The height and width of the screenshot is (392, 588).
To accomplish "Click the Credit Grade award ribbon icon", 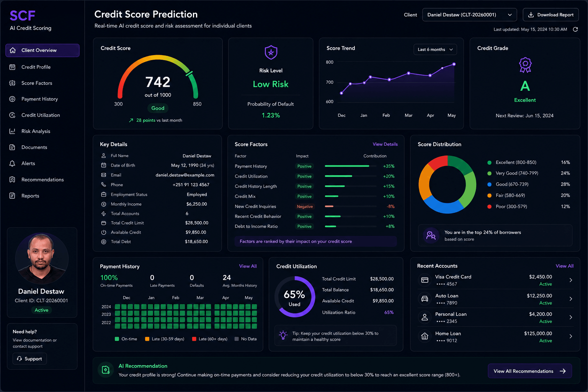I will pyautogui.click(x=525, y=65).
